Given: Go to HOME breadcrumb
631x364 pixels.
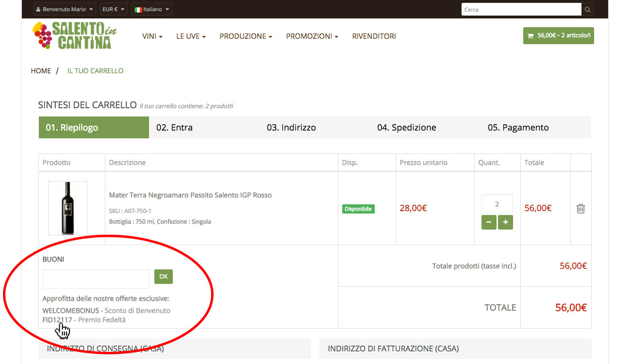Looking at the screenshot, I should click(x=41, y=71).
